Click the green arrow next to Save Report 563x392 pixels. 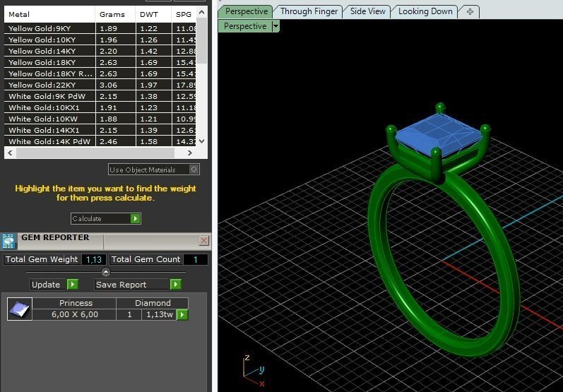click(176, 285)
